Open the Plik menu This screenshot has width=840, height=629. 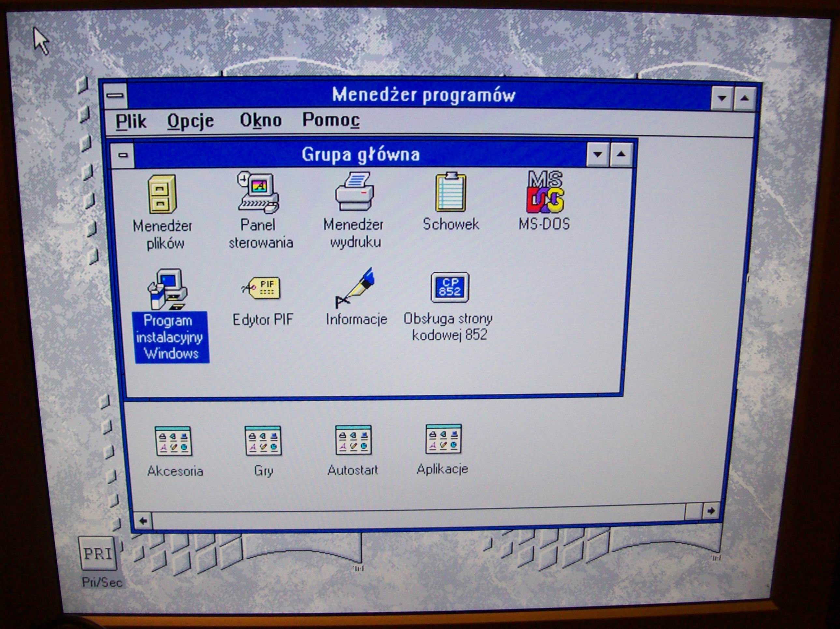tap(131, 122)
